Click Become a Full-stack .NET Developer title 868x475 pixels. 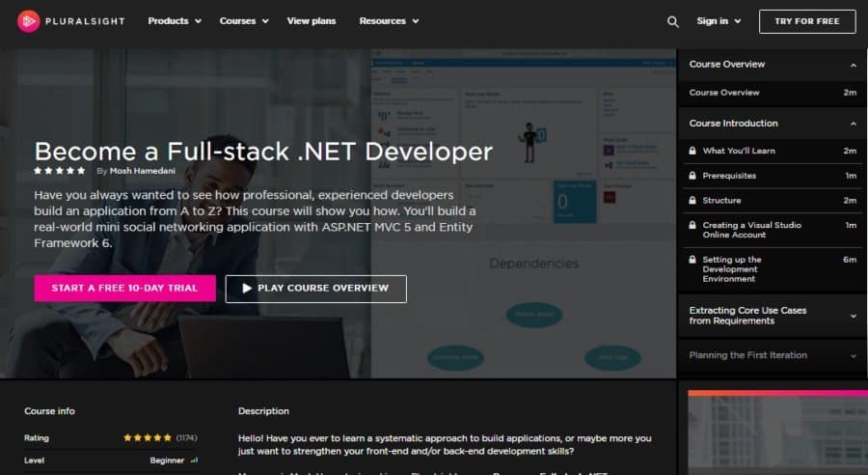263,152
